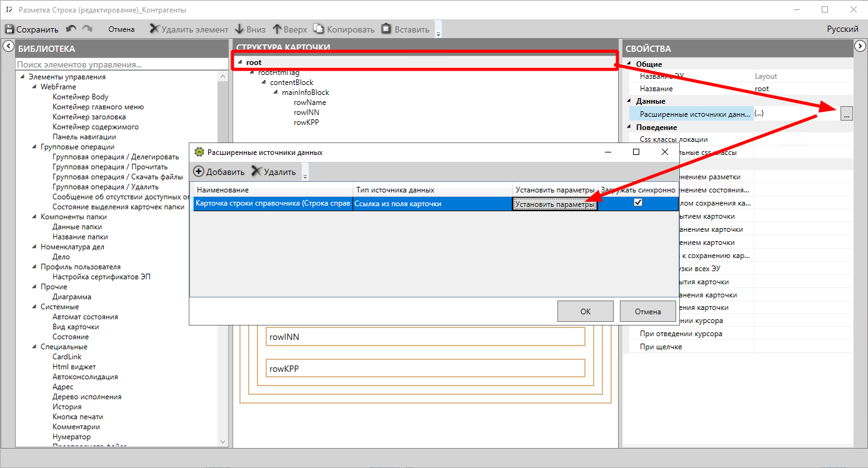The image size is (868, 468).
Task: Click Добавить in data sources dialog
Action: click(x=219, y=172)
